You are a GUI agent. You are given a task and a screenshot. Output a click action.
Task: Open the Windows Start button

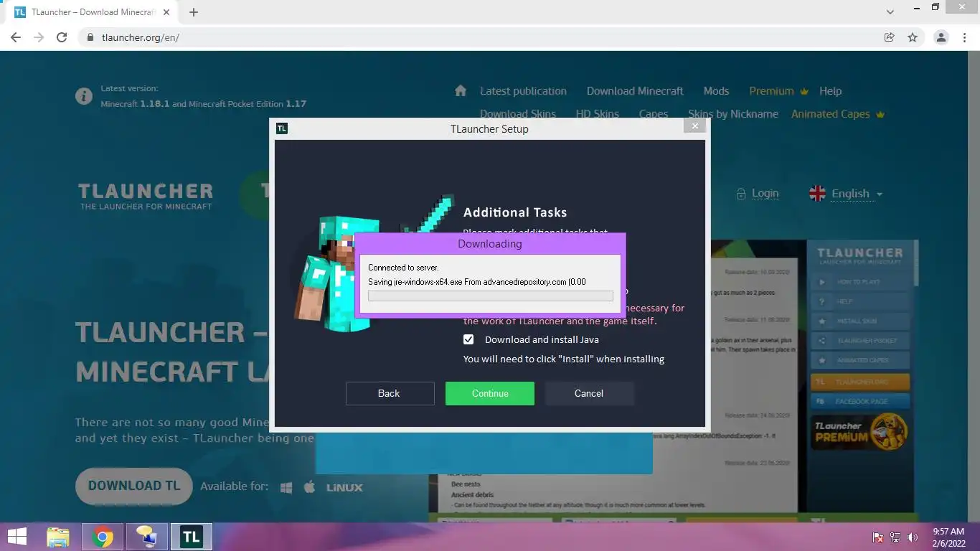[18, 537]
